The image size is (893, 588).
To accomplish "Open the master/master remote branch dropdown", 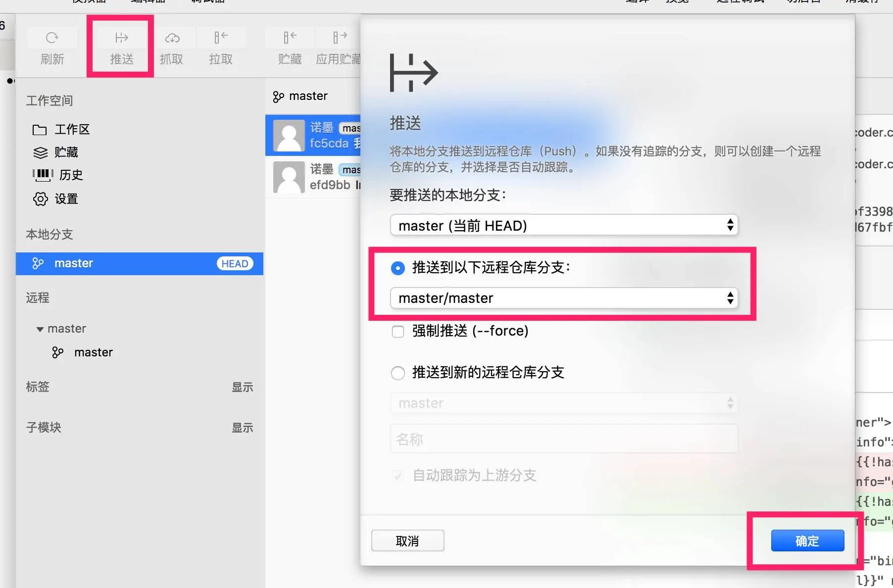I will (x=564, y=298).
